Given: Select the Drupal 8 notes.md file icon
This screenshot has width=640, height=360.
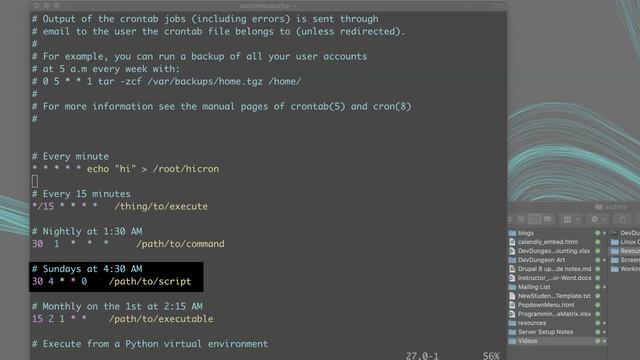Looking at the screenshot, I should [x=512, y=269].
